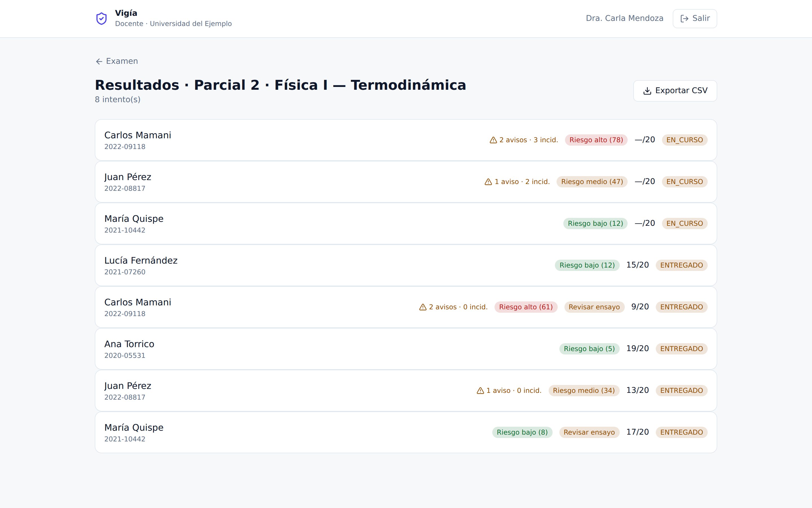
Task: Open Carlos Mamani's EN_CURSO attempt name
Action: click(138, 135)
